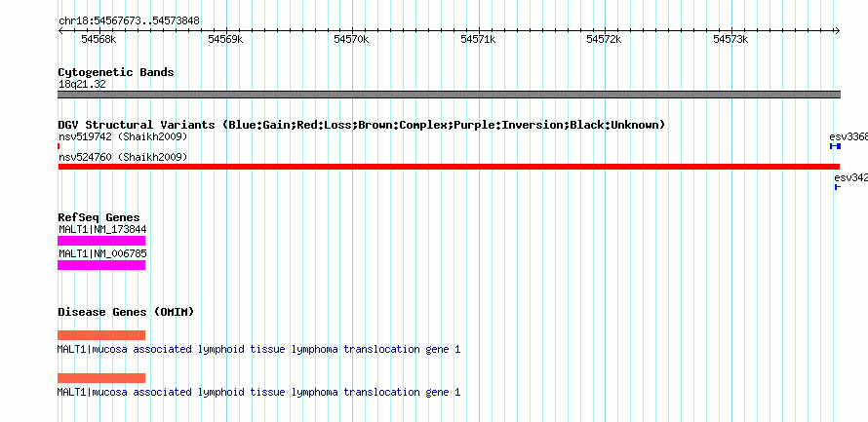Click the DGV Structural Variants track title

(362, 125)
